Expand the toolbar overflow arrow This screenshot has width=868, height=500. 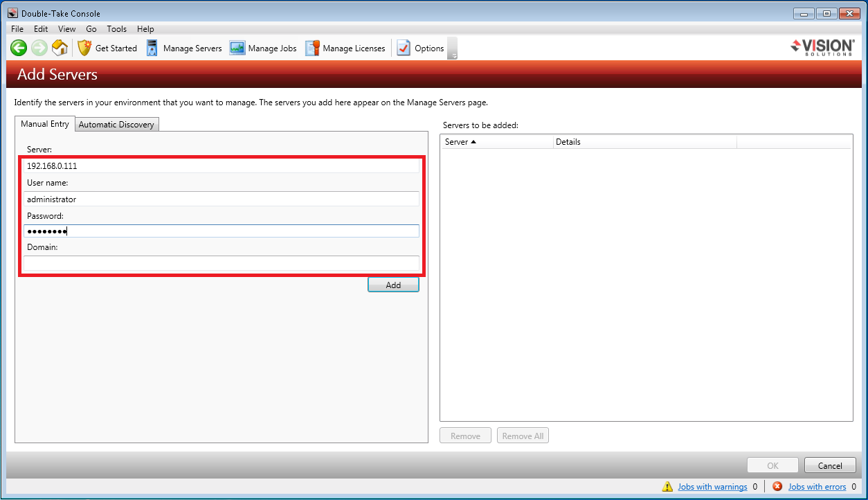pyautogui.click(x=452, y=55)
